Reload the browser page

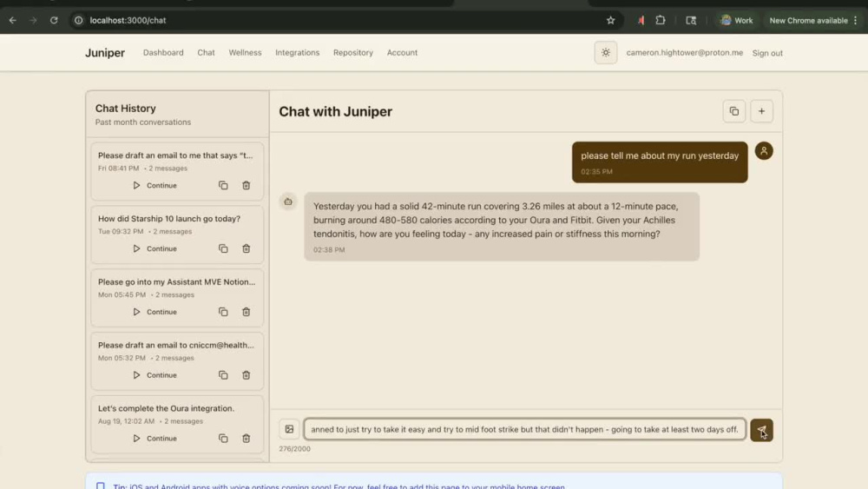point(54,20)
